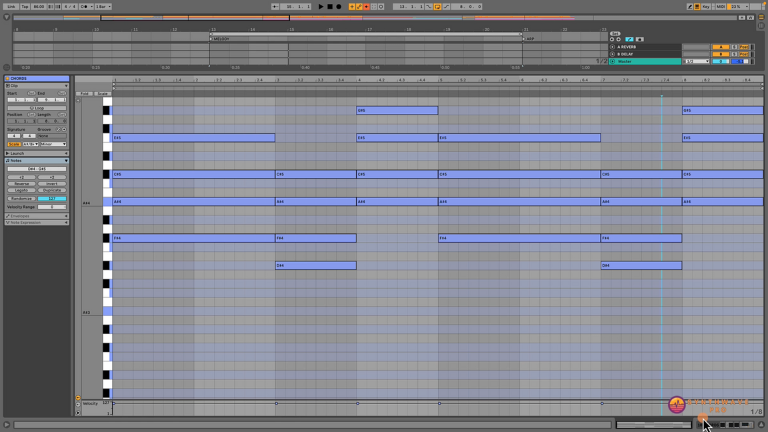Toggle the Draw Mode pencil icon
768x432 pixels.
(x=690, y=7)
